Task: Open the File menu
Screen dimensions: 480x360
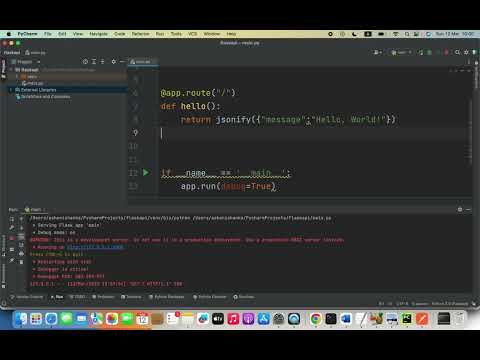Action: coord(48,34)
